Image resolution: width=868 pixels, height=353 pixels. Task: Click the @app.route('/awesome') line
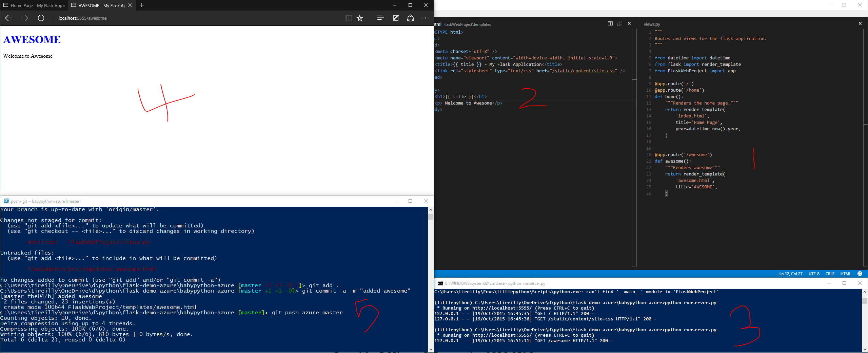683,155
